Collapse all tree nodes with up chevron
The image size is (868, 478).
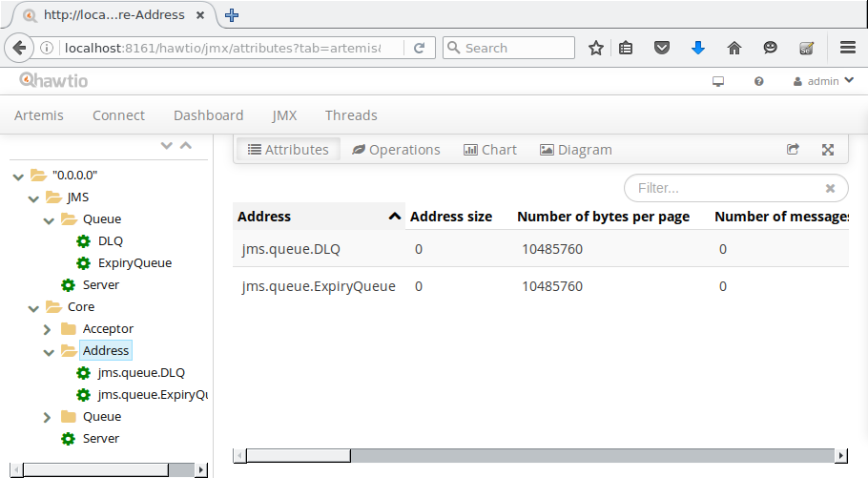pos(186,146)
